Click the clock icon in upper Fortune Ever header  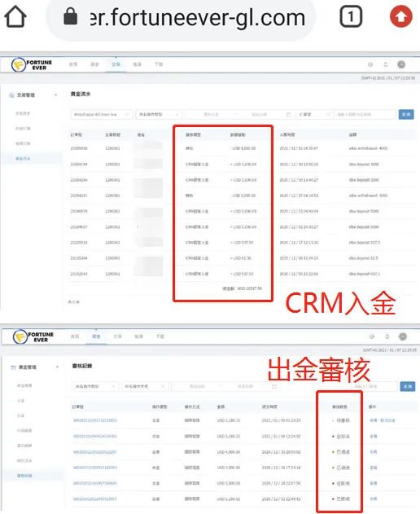click(x=370, y=64)
